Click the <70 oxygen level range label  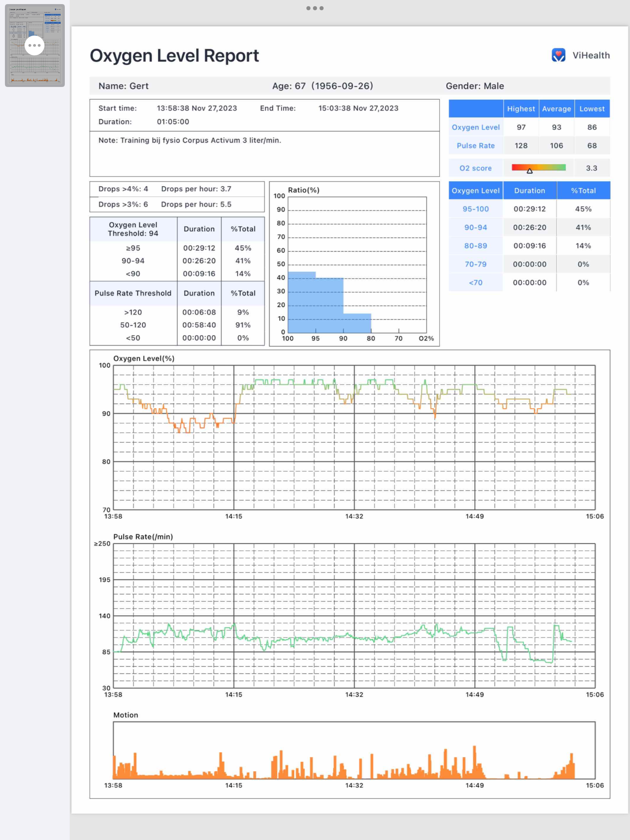point(475,283)
